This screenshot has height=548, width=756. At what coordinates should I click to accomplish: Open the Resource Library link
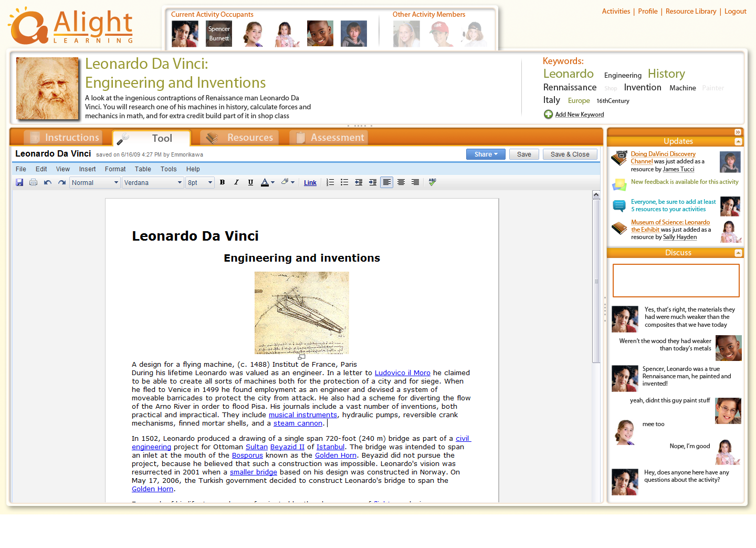(691, 11)
